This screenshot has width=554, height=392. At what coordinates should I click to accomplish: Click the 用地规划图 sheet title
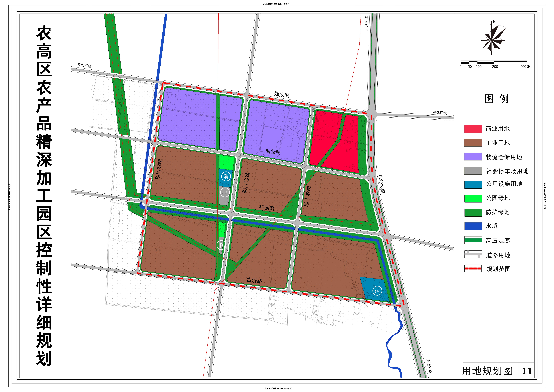(x=487, y=371)
